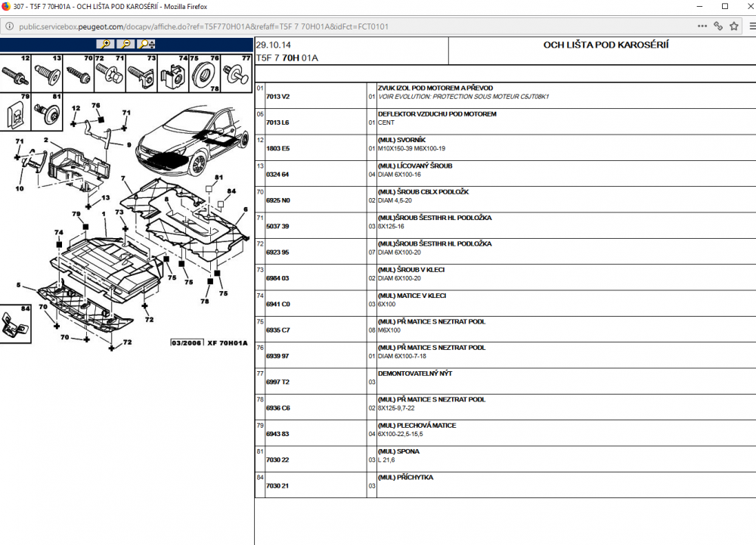Click part number 6935 C7

(277, 330)
